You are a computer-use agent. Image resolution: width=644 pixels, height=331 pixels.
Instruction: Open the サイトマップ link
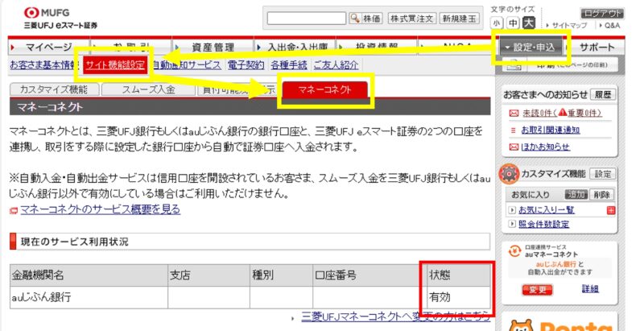click(569, 26)
